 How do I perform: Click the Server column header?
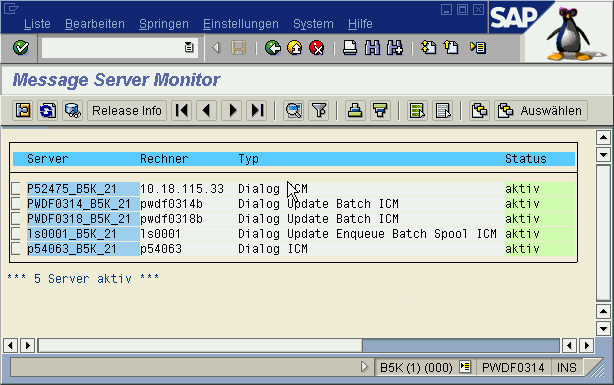click(x=48, y=159)
